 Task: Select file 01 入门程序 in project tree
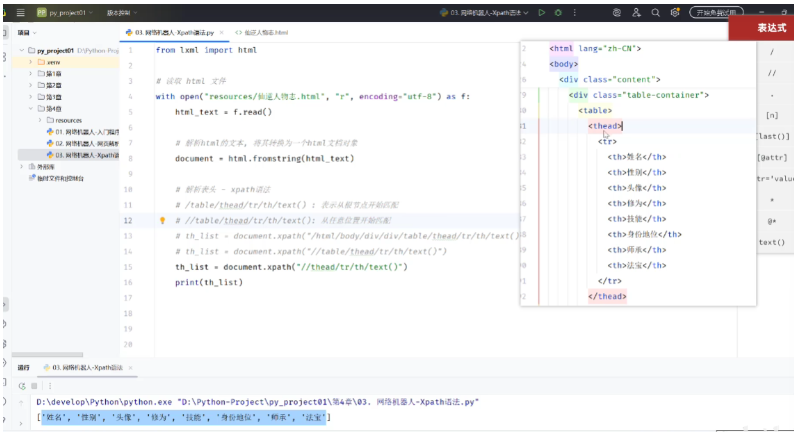(83, 132)
